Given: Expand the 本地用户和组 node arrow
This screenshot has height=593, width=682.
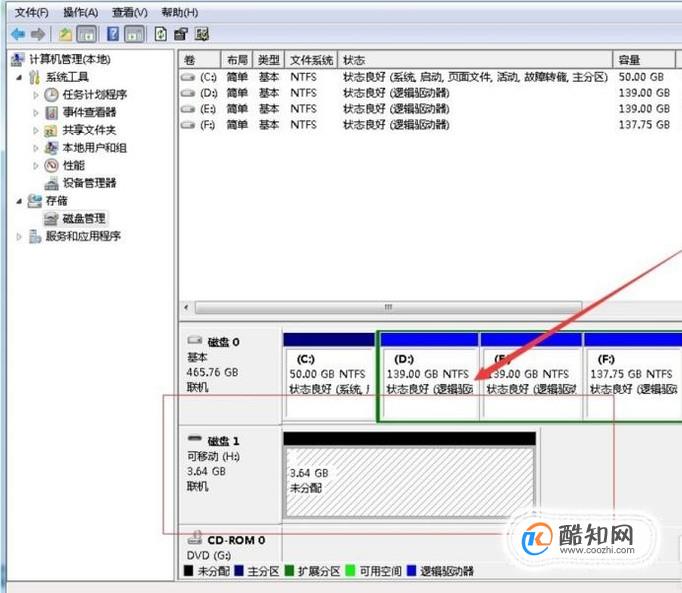Looking at the screenshot, I should tap(36, 148).
